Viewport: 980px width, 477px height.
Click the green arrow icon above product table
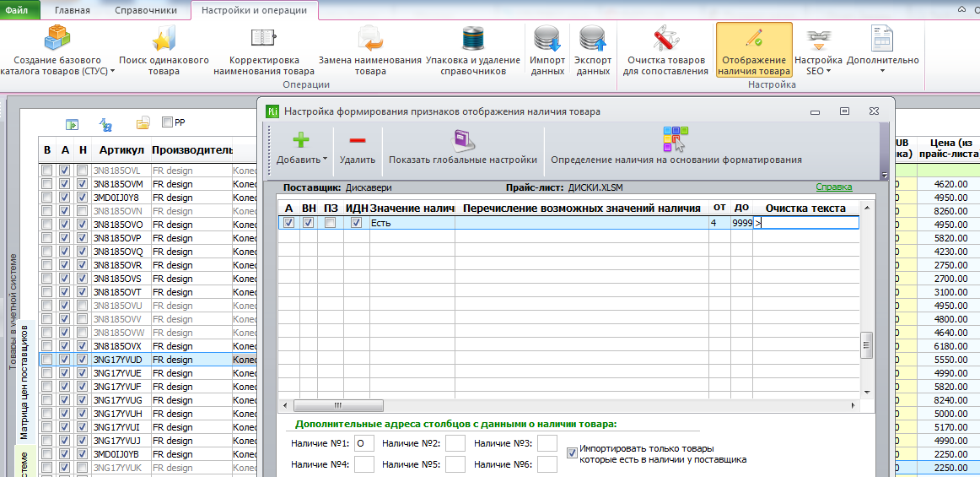pos(72,124)
